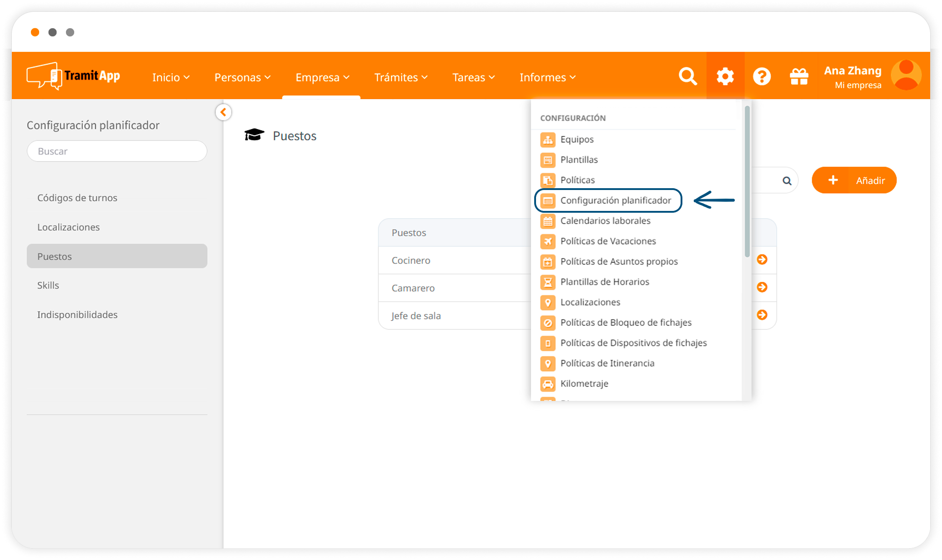942x560 pixels.
Task: Select Calendarios laborales from configuration menu
Action: point(605,221)
